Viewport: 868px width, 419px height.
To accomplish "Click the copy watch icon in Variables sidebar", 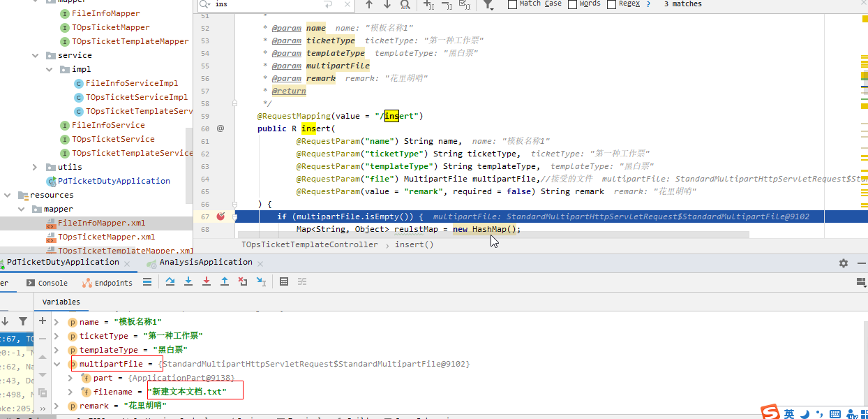I will (43, 393).
